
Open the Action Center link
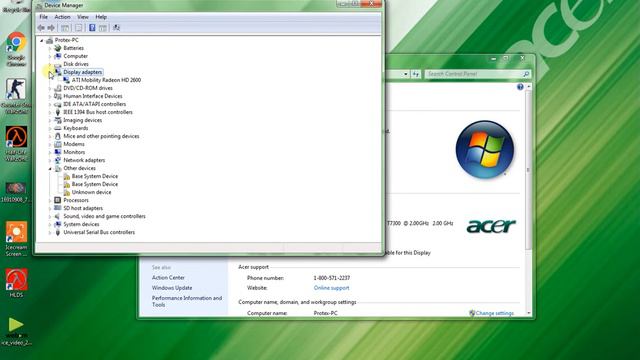pyautogui.click(x=168, y=278)
